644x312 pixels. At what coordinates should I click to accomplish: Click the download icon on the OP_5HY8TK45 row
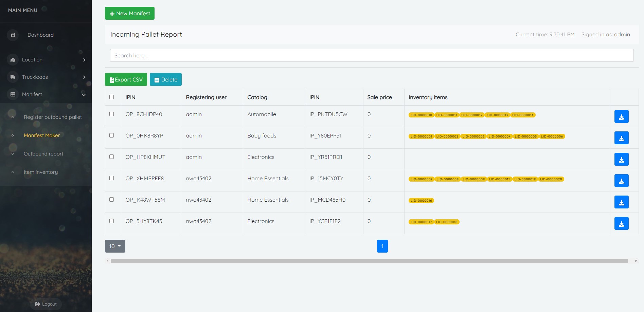coord(622,223)
